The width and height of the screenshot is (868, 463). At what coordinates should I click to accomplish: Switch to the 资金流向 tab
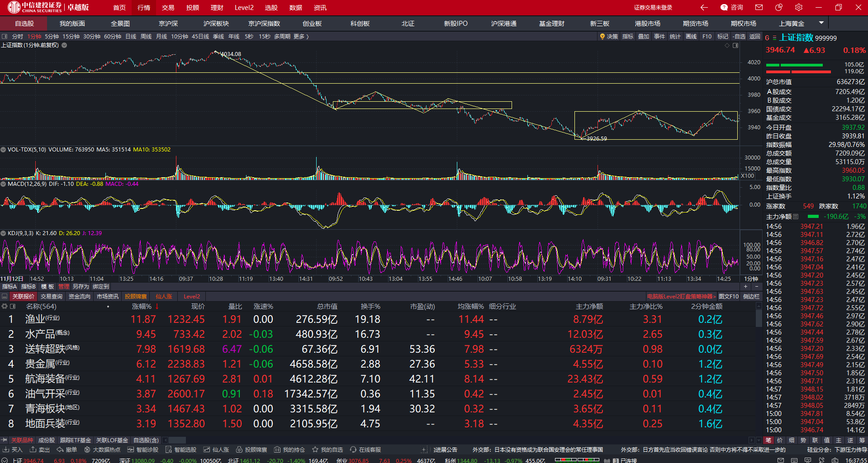pyautogui.click(x=80, y=297)
